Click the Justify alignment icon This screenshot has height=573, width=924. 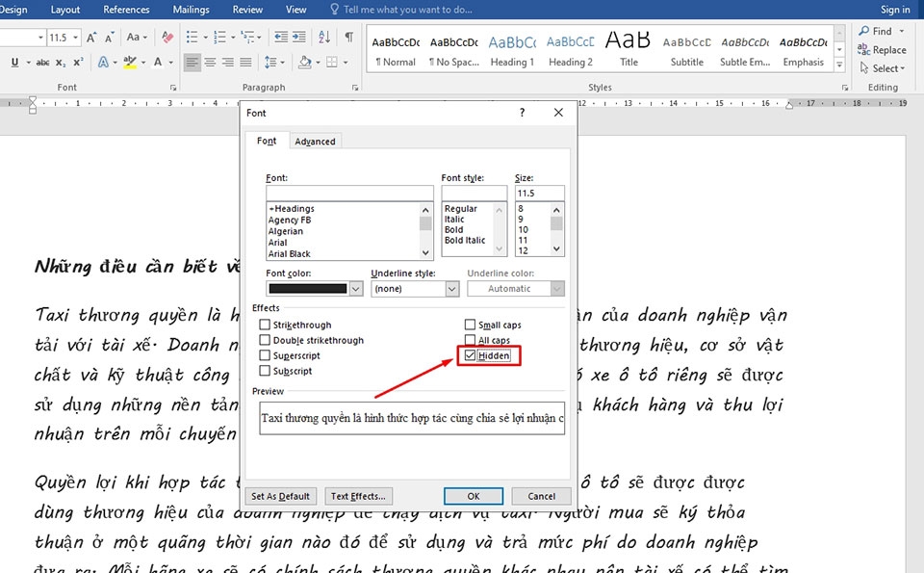pyautogui.click(x=246, y=63)
